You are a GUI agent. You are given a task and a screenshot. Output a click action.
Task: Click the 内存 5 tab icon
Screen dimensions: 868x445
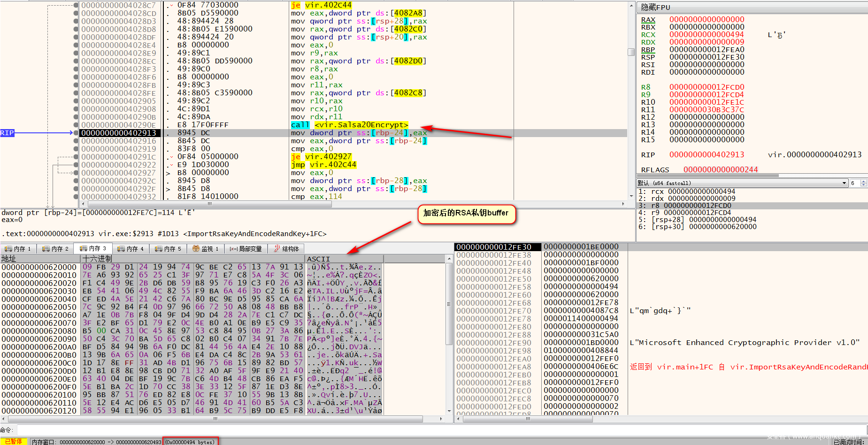[158, 249]
